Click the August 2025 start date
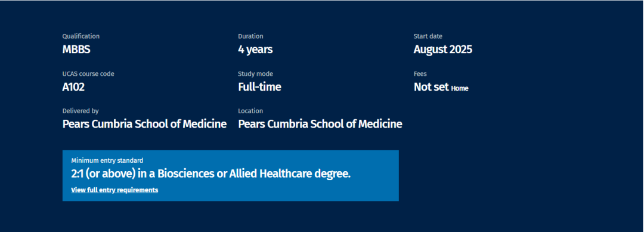This screenshot has width=644, height=232. 442,50
